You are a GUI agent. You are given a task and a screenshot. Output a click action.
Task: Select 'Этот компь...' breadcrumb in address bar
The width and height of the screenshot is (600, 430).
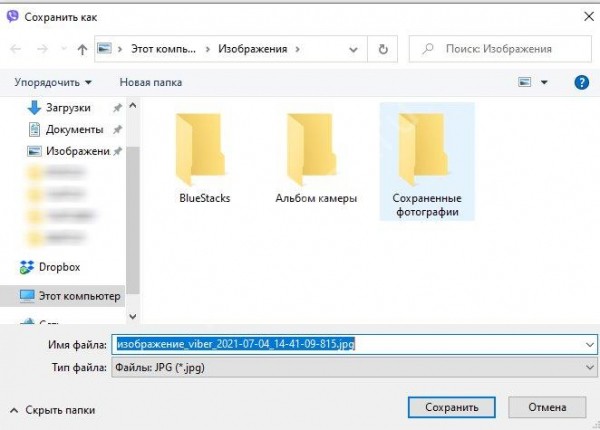pos(163,49)
